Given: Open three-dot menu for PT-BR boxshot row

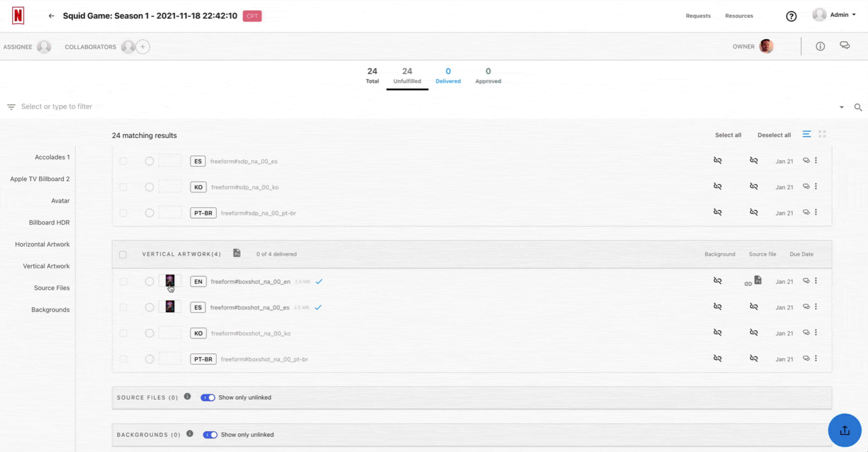Looking at the screenshot, I should pos(816,359).
